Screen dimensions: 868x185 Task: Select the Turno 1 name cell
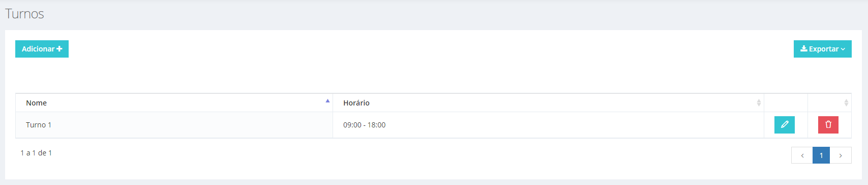click(174, 125)
